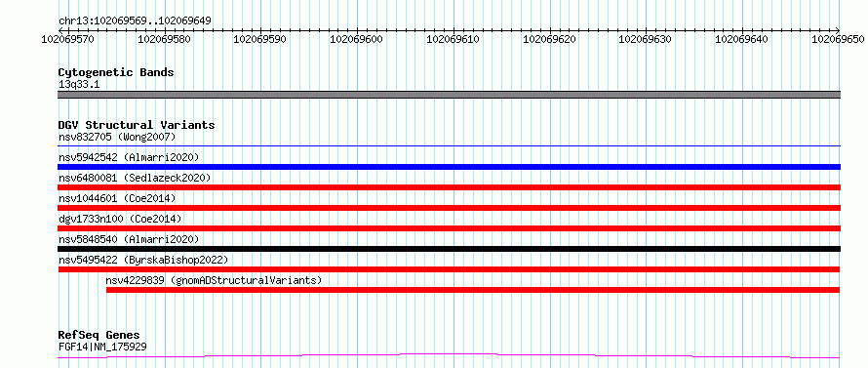868x368 pixels.
Task: Click the red bar under dgv1733n100
Action: 449,228
